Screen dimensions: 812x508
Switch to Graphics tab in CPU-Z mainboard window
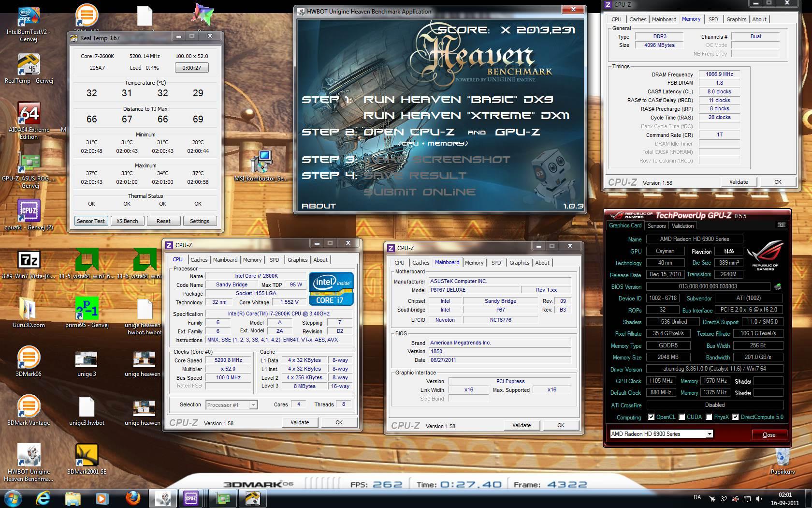click(x=519, y=263)
